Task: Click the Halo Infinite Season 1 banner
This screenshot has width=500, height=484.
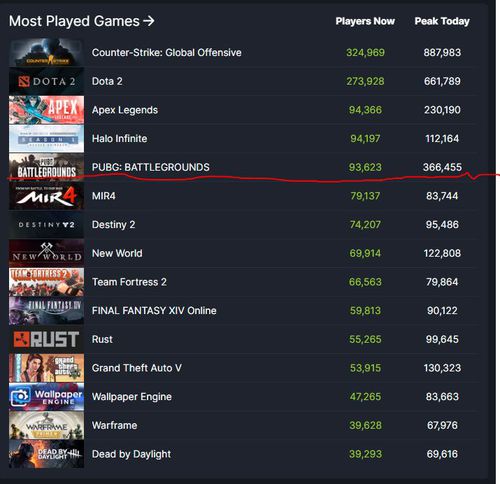Action: (x=46, y=138)
